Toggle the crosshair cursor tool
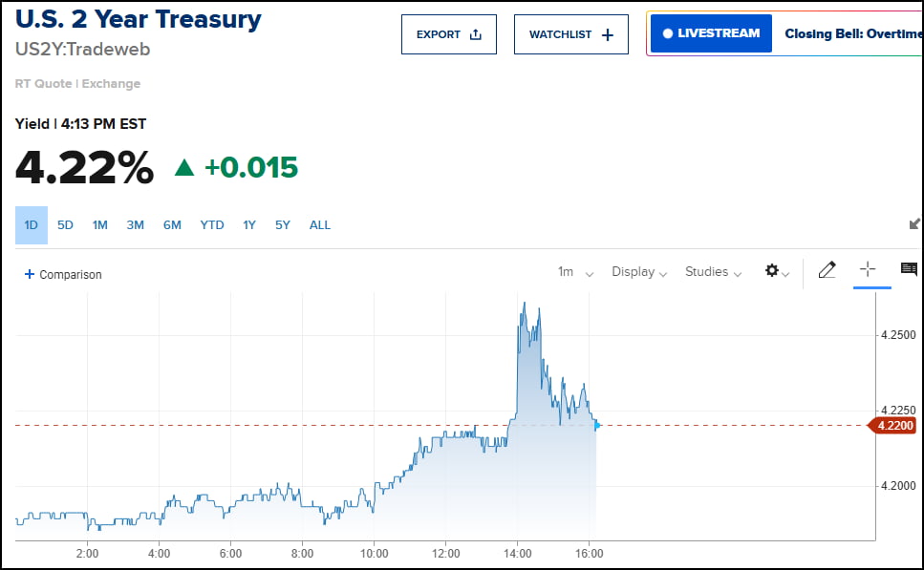 click(x=868, y=270)
